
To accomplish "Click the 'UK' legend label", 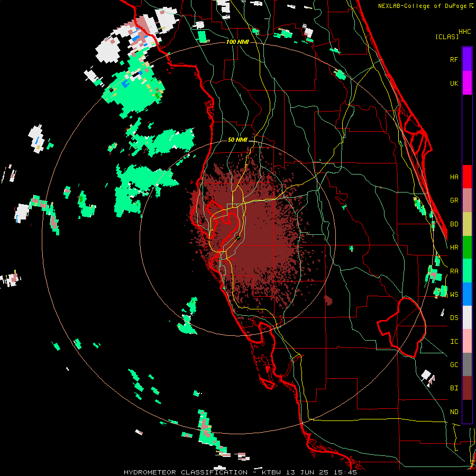I will [x=454, y=83].
